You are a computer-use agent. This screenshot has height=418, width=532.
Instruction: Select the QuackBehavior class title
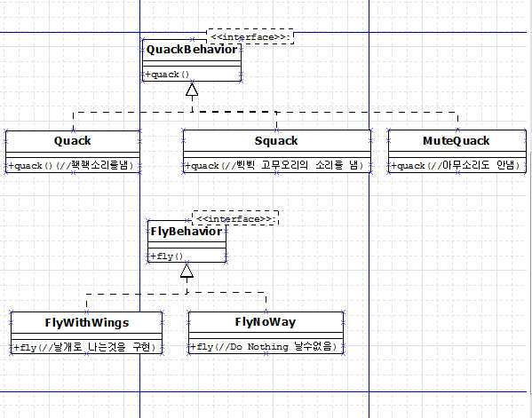click(192, 50)
